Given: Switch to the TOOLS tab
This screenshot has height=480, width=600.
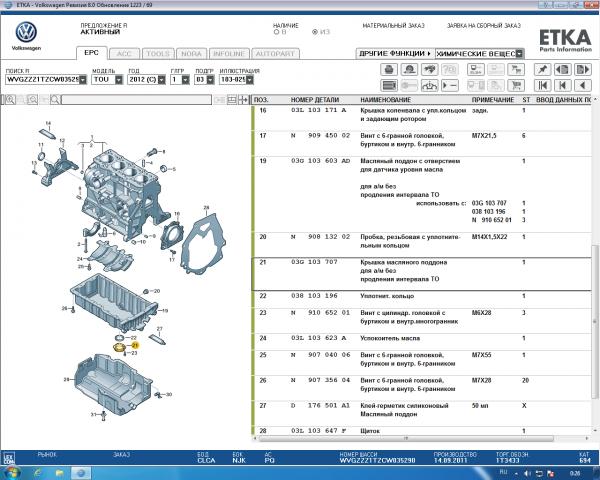Looking at the screenshot, I should tap(158, 54).
